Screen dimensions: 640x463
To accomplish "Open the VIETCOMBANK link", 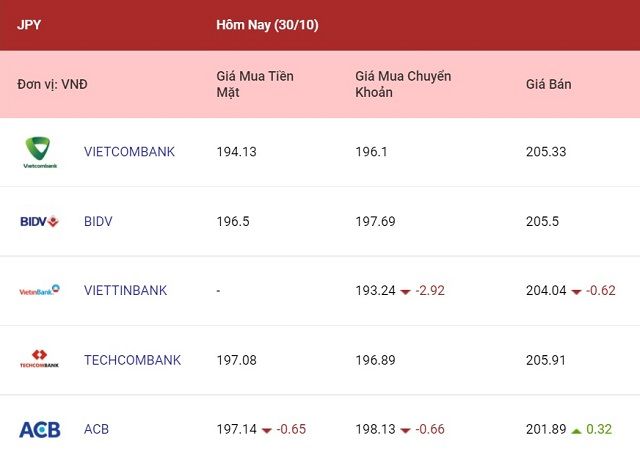I will coord(129,152).
